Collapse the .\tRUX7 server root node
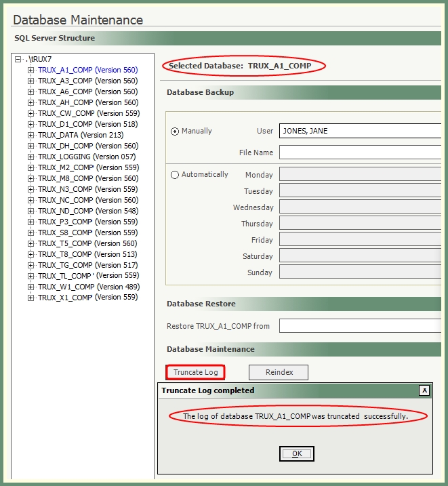This screenshot has height=486, width=448. pyautogui.click(x=18, y=59)
